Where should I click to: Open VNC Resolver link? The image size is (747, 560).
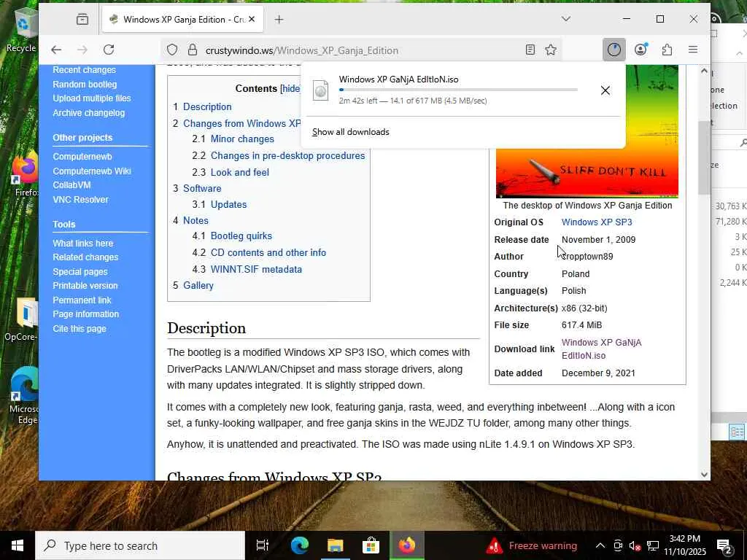click(x=80, y=200)
